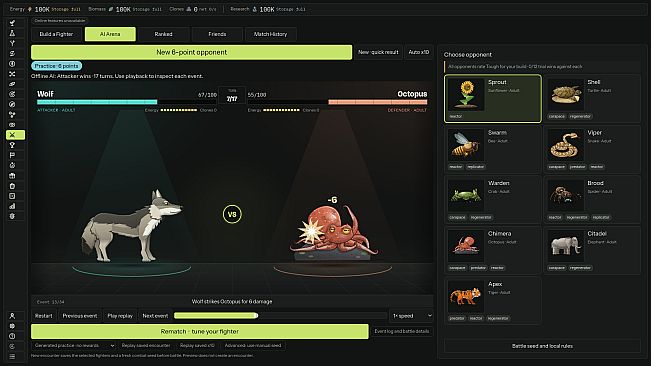Image resolution: width=651 pixels, height=366 pixels.
Task: Open Event log and battle details
Action: [x=401, y=332]
